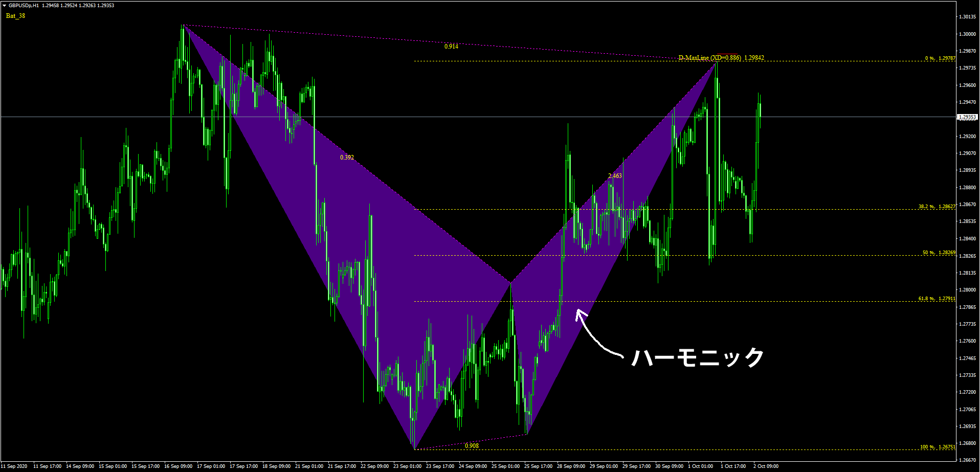Click the 29 Sep 17:00 time label
The image size is (980, 472).
pyautogui.click(x=636, y=466)
